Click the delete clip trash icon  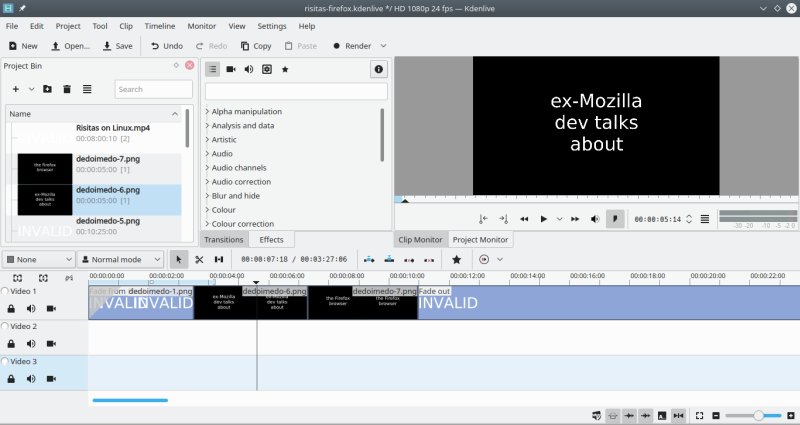pyautogui.click(x=66, y=89)
